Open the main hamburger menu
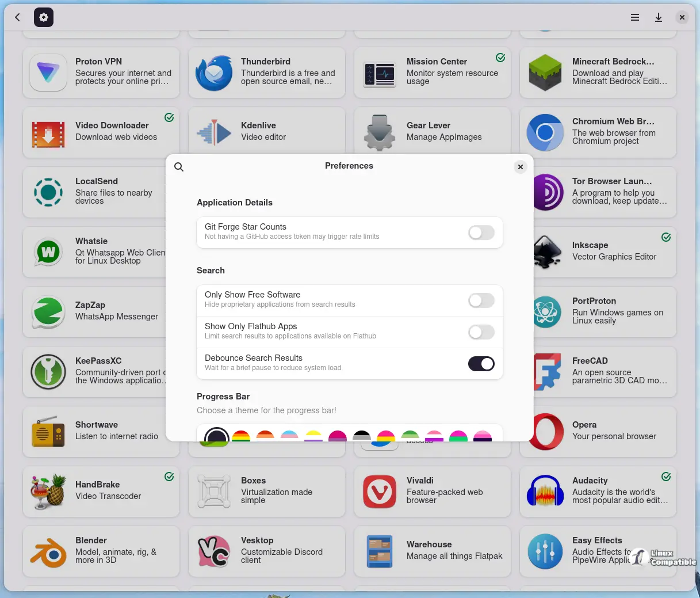This screenshot has width=700, height=598. click(635, 17)
